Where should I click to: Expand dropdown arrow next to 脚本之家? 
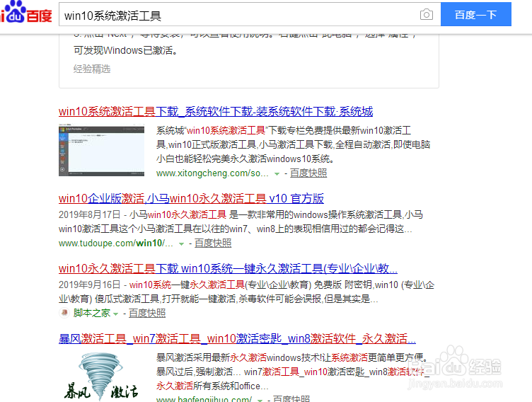pyautogui.click(x=116, y=314)
